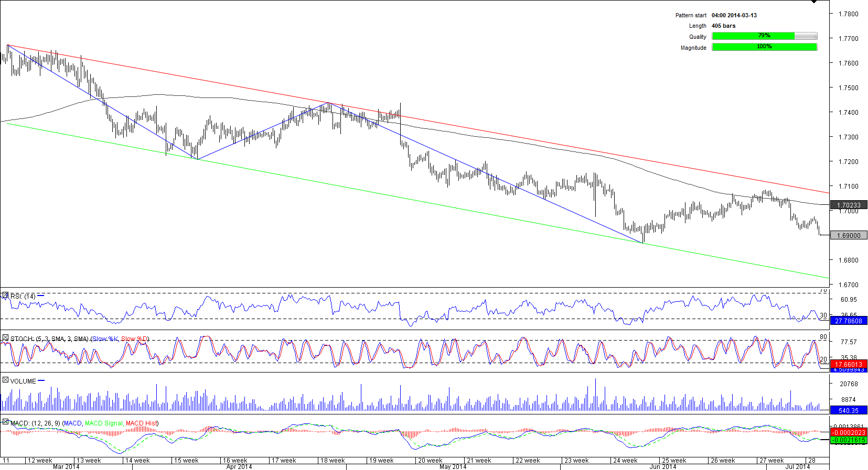Click the VOLUME blue line legend marker
The width and height of the screenshot is (868, 470).
(41, 381)
